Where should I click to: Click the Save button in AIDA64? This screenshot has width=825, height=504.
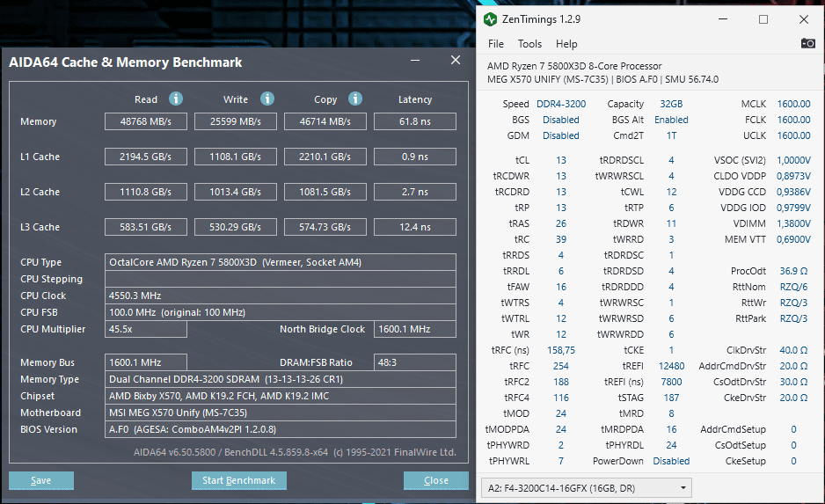41,480
